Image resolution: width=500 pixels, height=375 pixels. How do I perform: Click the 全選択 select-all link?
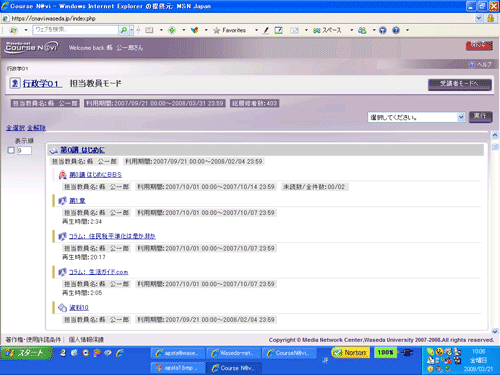[x=16, y=128]
